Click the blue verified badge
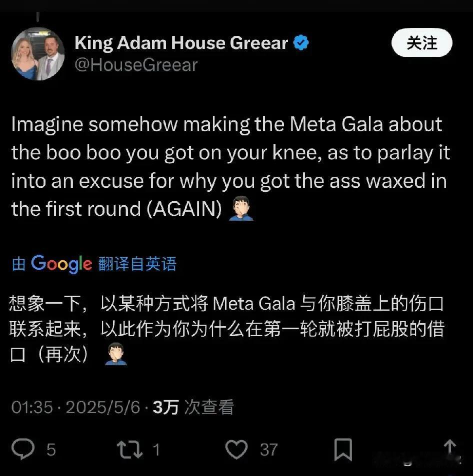The image size is (473, 476). coord(301,42)
